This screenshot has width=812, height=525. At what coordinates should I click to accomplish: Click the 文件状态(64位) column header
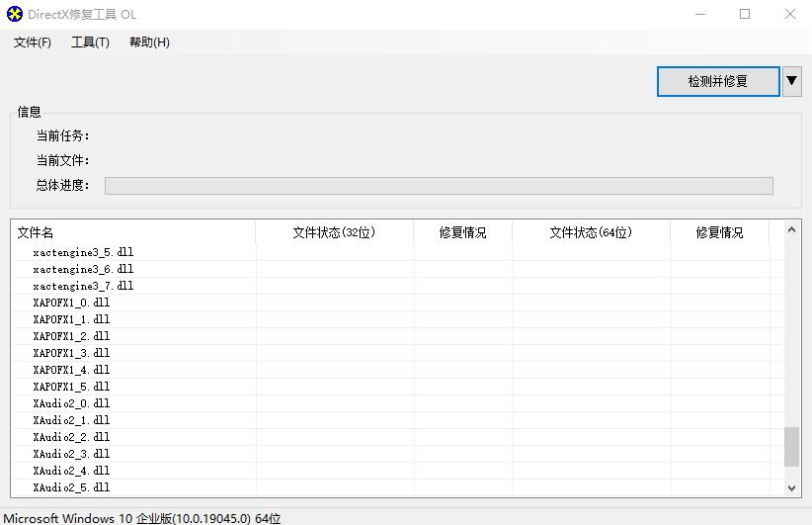point(591,232)
